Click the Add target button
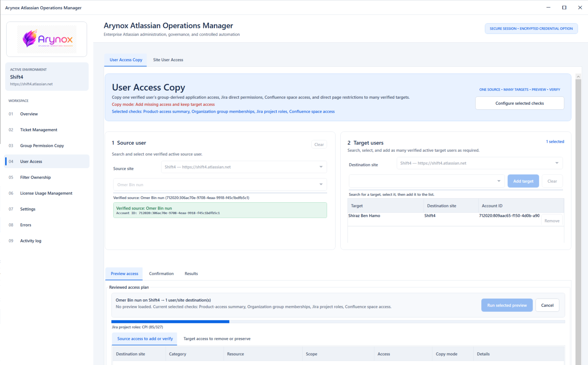 tap(523, 181)
